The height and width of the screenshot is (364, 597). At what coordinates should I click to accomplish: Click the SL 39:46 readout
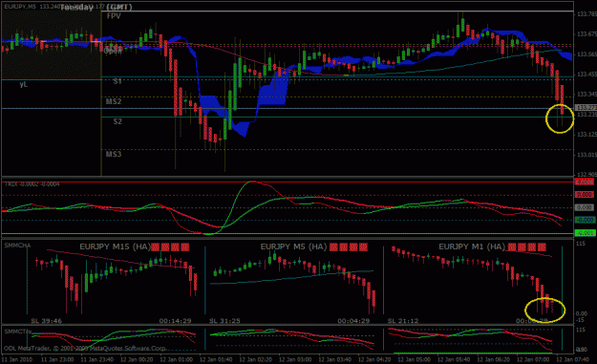point(46,321)
